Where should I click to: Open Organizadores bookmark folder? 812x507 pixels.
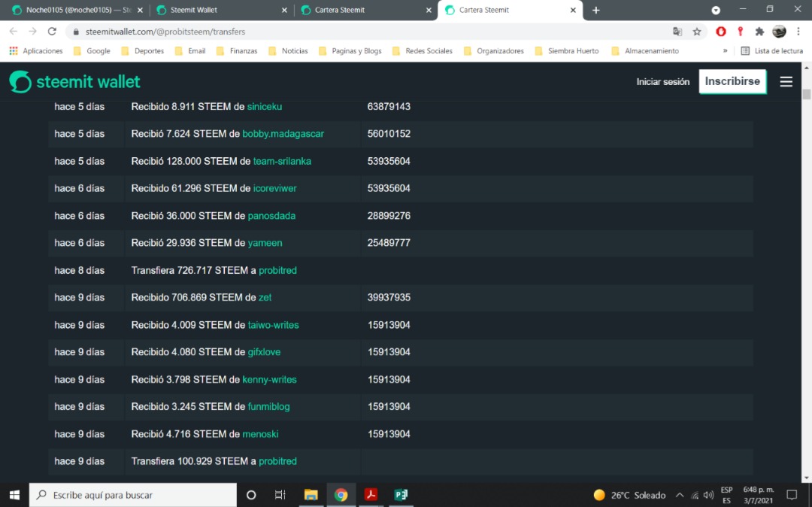click(493, 50)
